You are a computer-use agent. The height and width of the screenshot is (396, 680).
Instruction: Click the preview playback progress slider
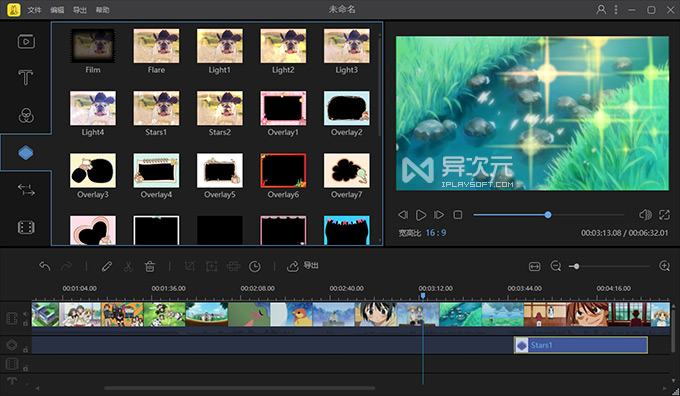549,215
